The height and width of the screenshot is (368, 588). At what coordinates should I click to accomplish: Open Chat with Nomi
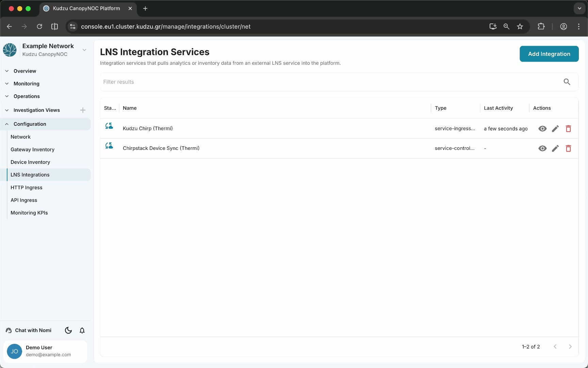tap(29, 330)
